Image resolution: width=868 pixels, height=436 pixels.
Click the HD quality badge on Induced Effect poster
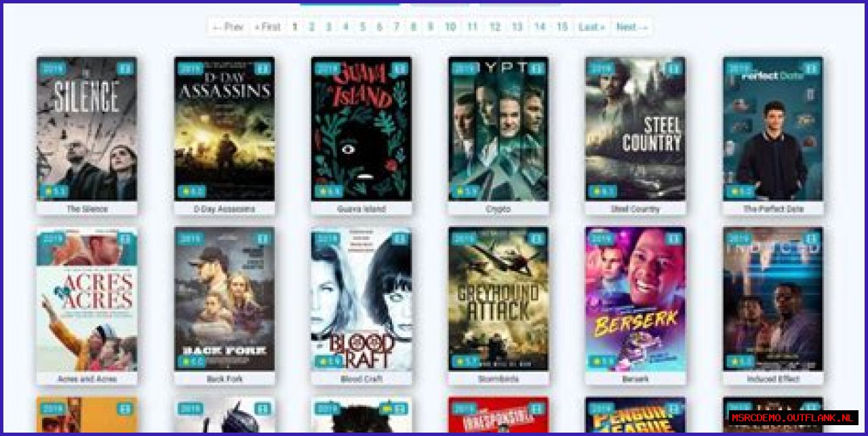[811, 239]
